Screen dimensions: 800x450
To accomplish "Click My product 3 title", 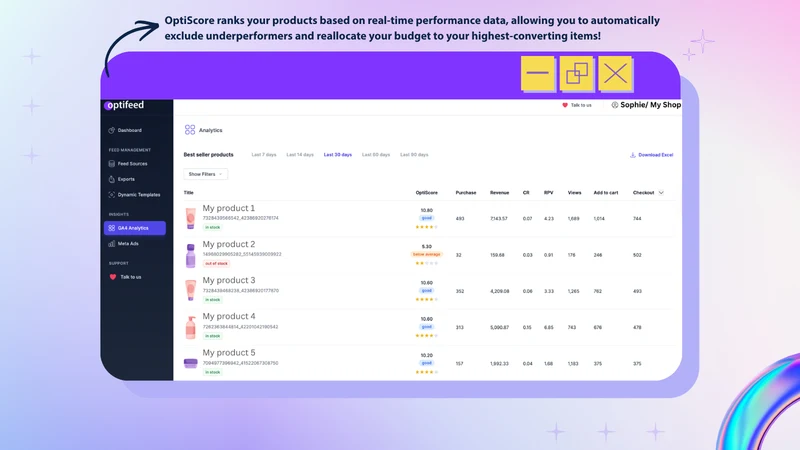I will pos(229,281).
